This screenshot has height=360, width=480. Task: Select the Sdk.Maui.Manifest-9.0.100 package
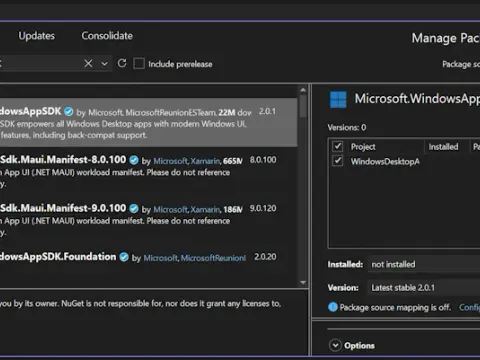coord(148,219)
